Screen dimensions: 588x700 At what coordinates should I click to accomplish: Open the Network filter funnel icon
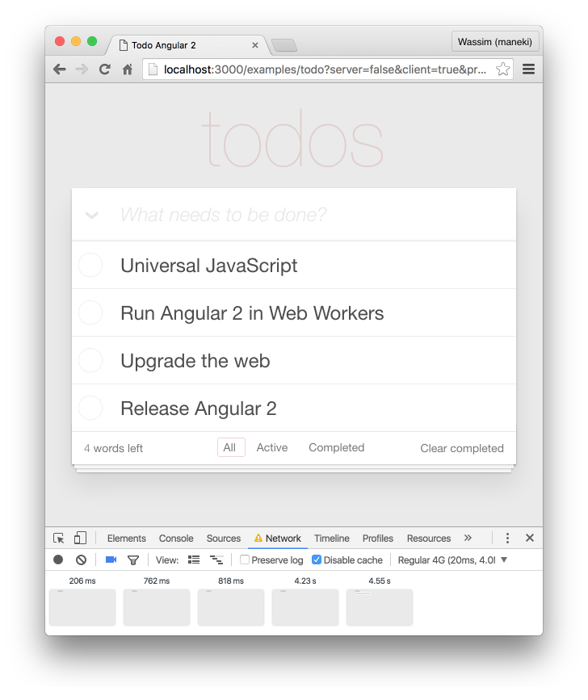(133, 560)
